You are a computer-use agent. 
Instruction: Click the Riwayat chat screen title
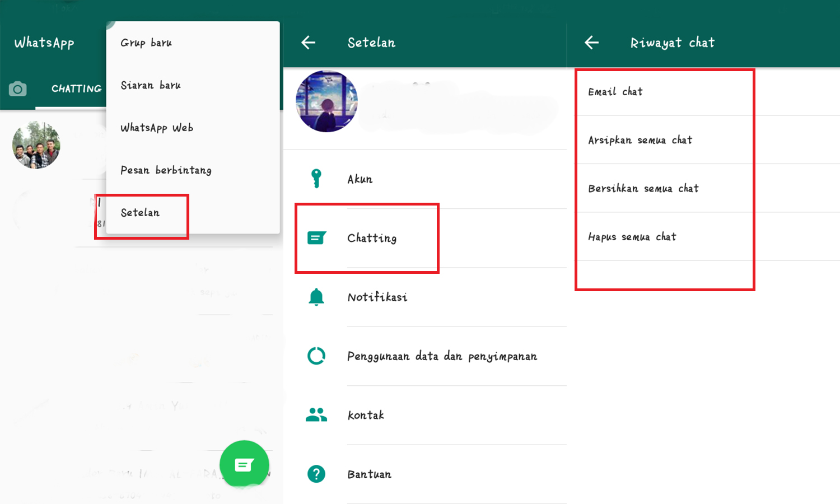tap(673, 43)
